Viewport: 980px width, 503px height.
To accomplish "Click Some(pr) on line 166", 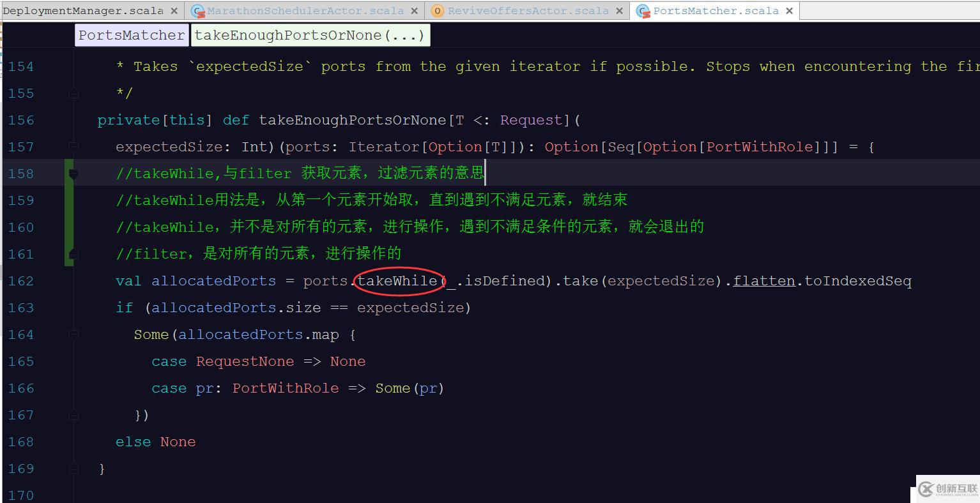I will (410, 388).
